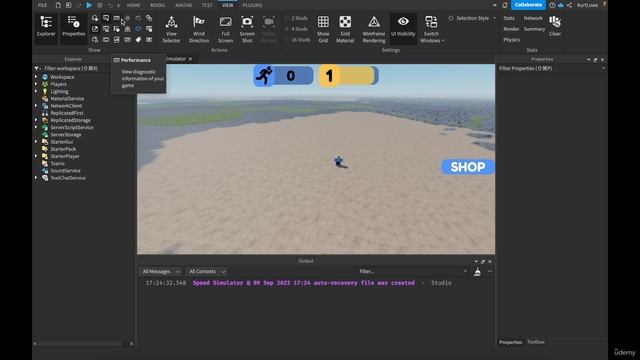Open the Selection Style dropdown
This screenshot has width=640, height=360.
[472, 18]
